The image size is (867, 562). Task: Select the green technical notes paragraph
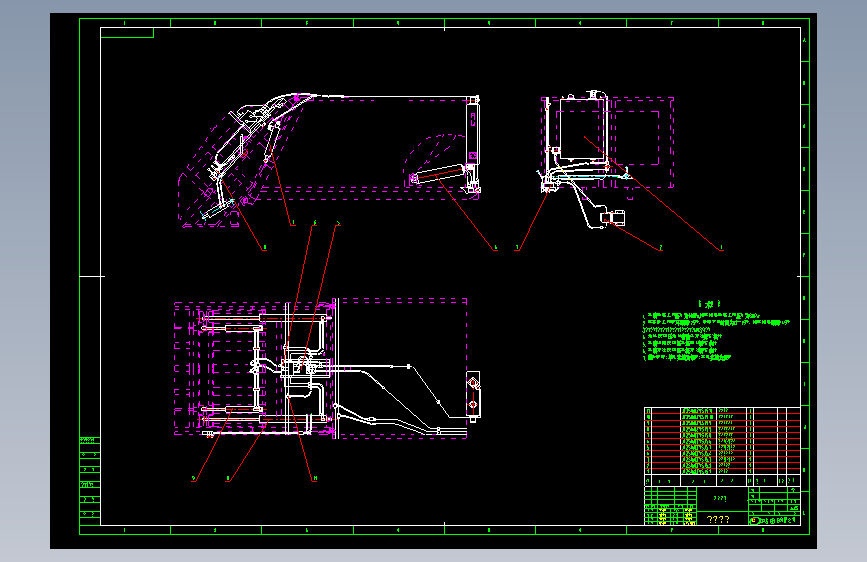pyautogui.click(x=715, y=337)
